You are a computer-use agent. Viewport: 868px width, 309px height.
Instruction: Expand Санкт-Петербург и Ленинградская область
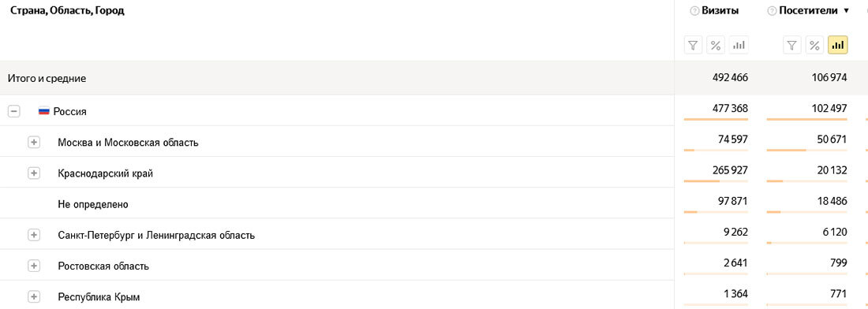[34, 236]
